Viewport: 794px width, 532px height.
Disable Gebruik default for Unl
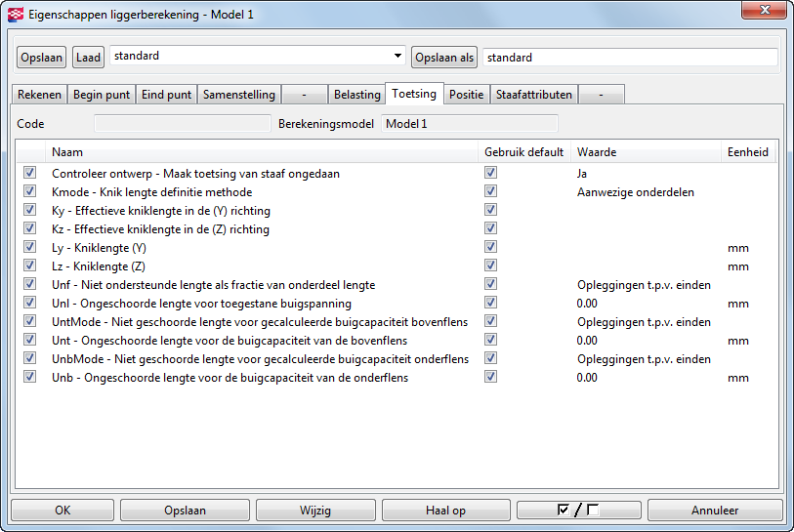[x=490, y=303]
